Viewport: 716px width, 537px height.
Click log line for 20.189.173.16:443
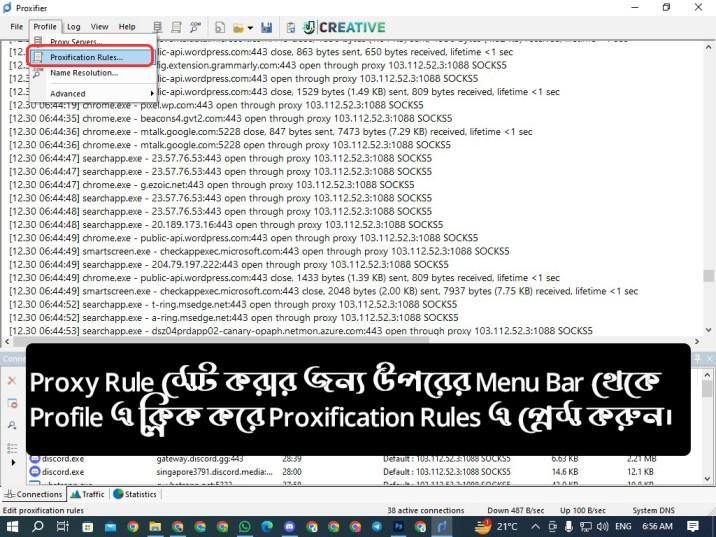click(x=226, y=224)
